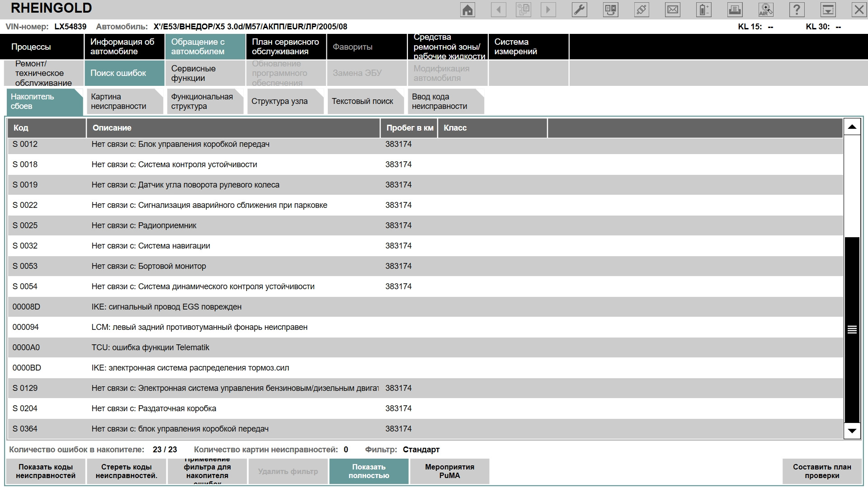Click the battery status icon

pos(704,10)
